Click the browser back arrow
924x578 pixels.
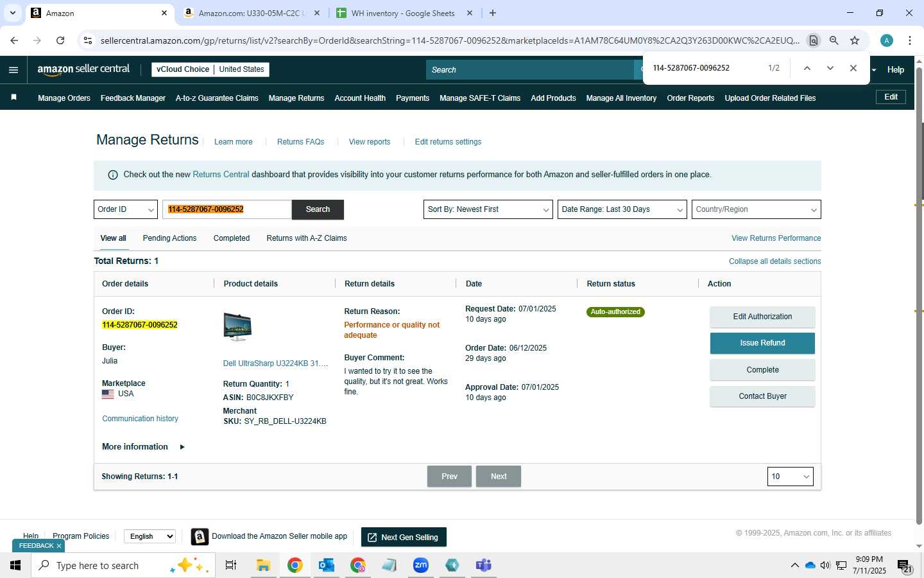pos(14,40)
